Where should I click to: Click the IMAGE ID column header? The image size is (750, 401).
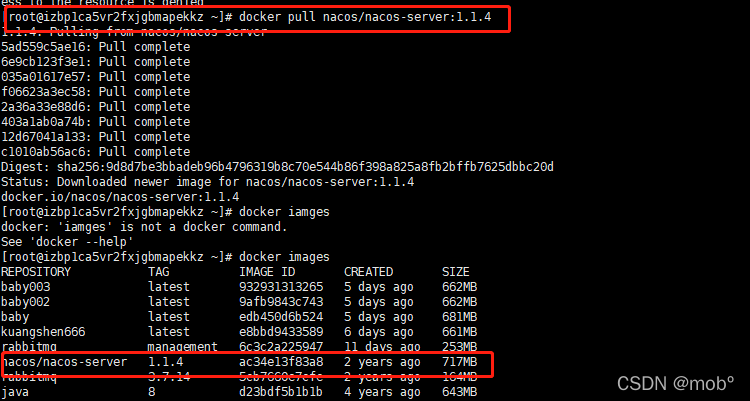coord(267,272)
